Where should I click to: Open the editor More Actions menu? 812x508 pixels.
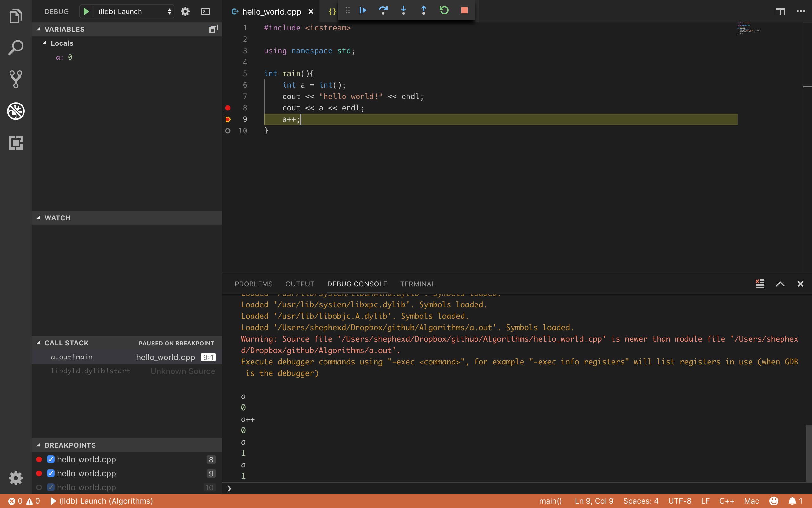pyautogui.click(x=801, y=11)
